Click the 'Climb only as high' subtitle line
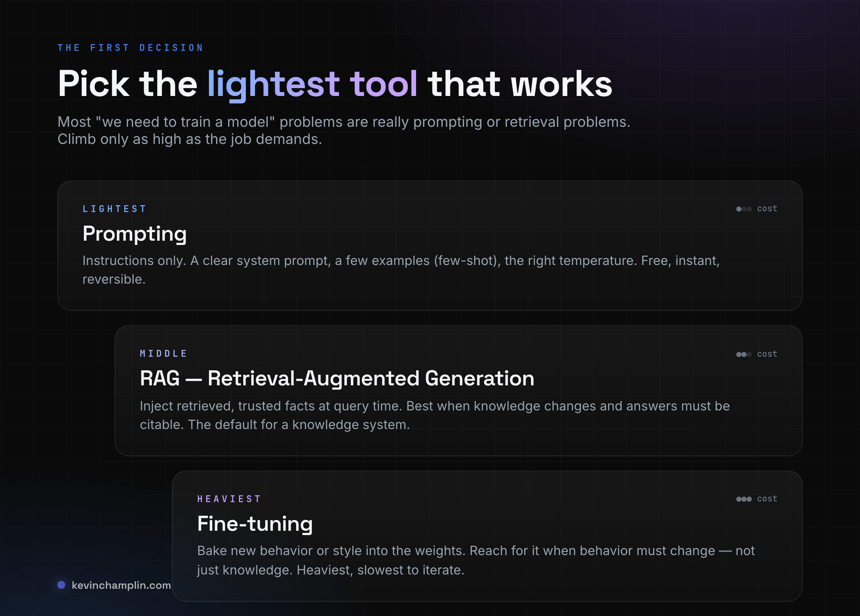Screen dimensions: 860x616 pyautogui.click(x=190, y=140)
